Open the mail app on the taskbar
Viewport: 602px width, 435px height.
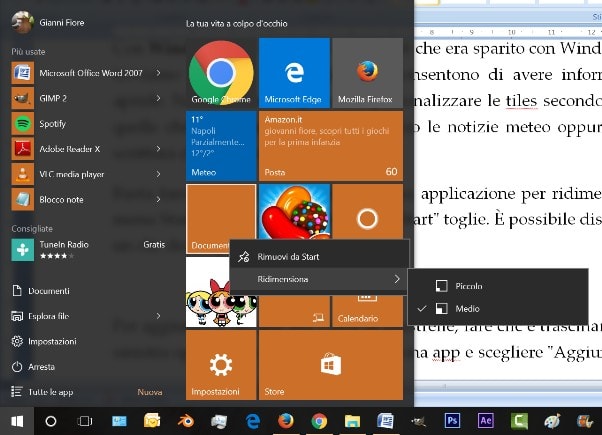point(152,421)
